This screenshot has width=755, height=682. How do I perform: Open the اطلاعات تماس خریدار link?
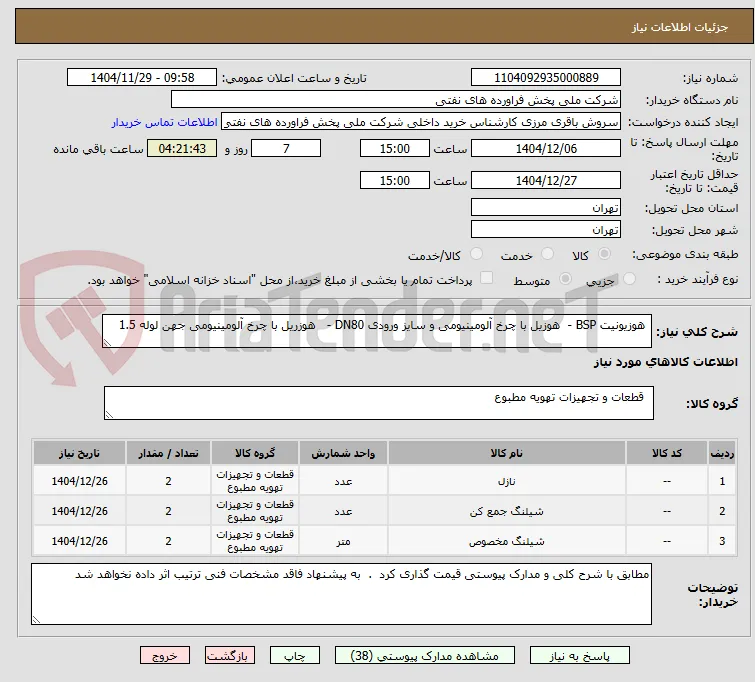coord(165,122)
